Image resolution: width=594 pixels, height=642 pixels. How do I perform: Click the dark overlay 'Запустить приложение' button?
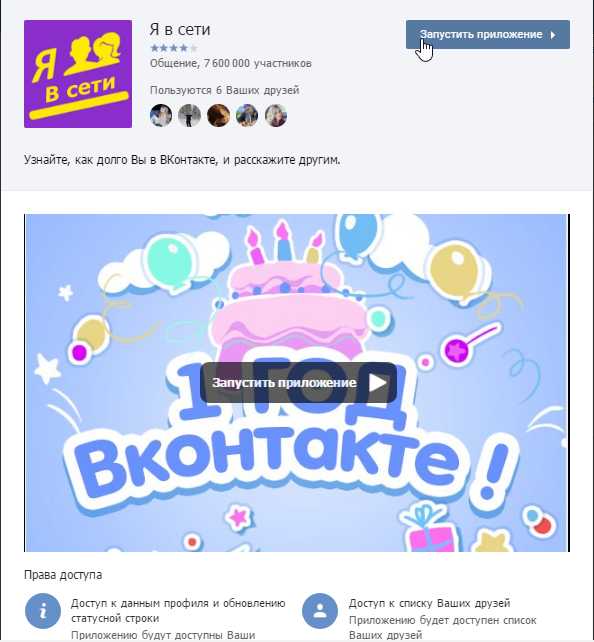pyautogui.click(x=298, y=382)
